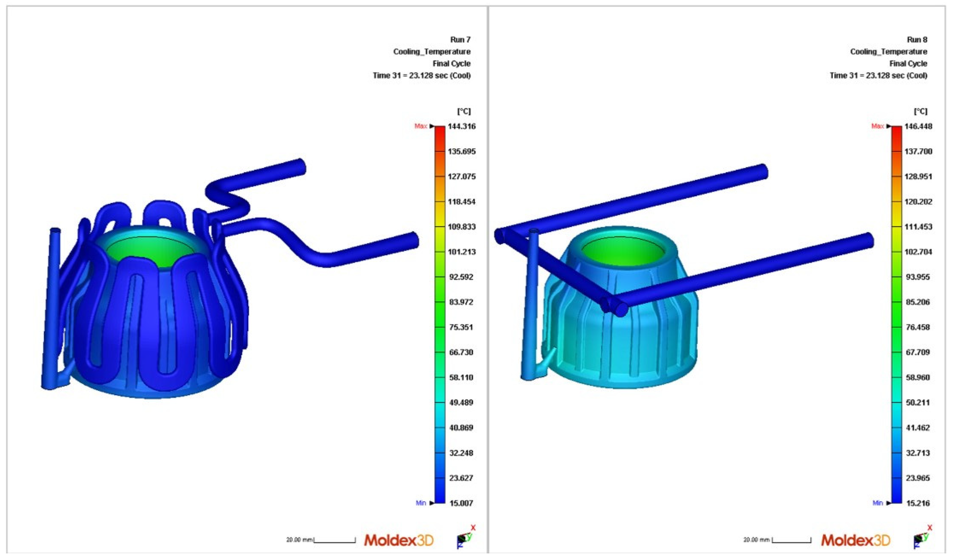Click the Min arrow marker on Run 7 legend
Viewport: 955px width, 560px height.
tap(432, 503)
